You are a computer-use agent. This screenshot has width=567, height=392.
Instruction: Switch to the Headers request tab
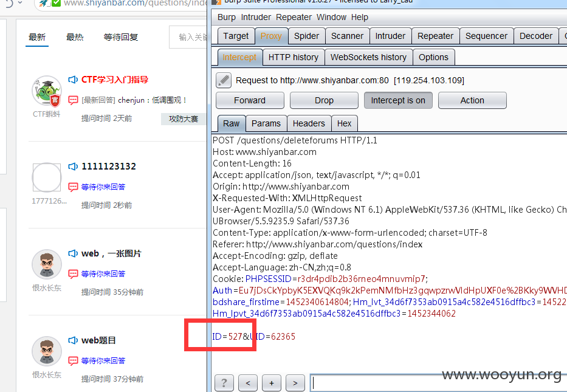[x=309, y=123]
